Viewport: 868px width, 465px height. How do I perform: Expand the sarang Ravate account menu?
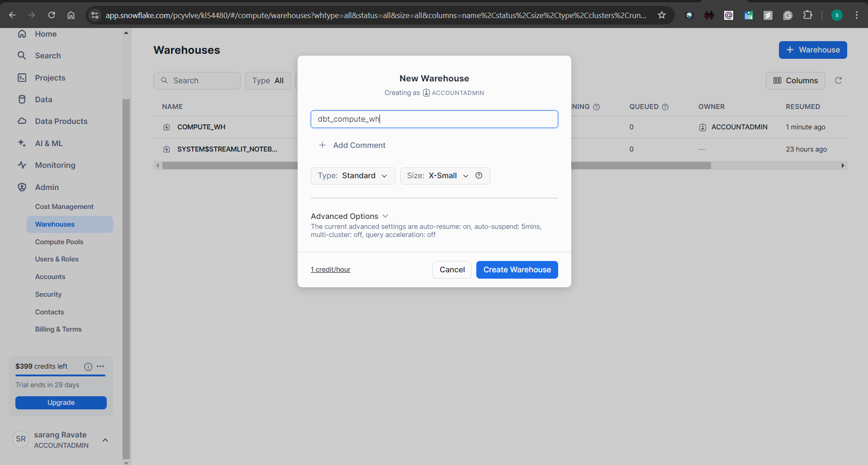click(x=105, y=440)
